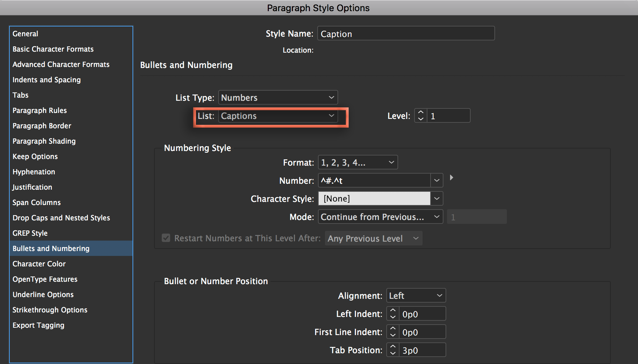Open the Captions list dropdown
Viewport: 638px width, 364px height.
coord(278,116)
